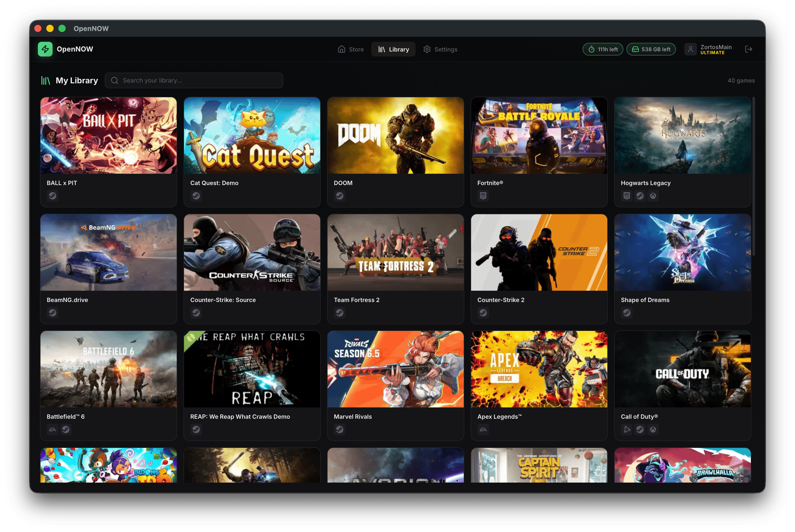Click the Epic Games icon under Hogwarts Legacy
Viewport: 795px width, 532px height.
(626, 196)
